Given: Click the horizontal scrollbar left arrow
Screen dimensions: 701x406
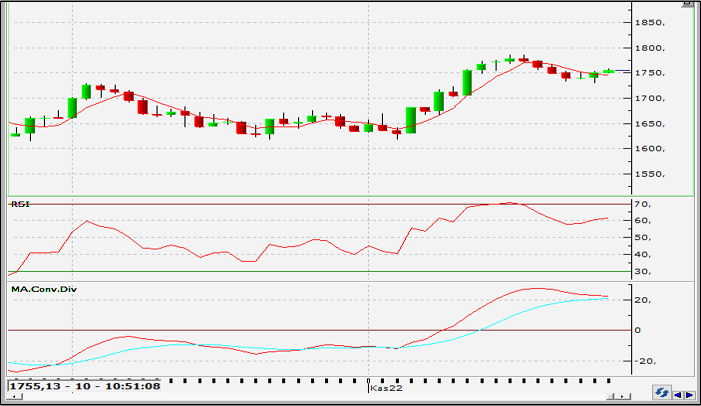Looking at the screenshot, I should click(x=15, y=396).
